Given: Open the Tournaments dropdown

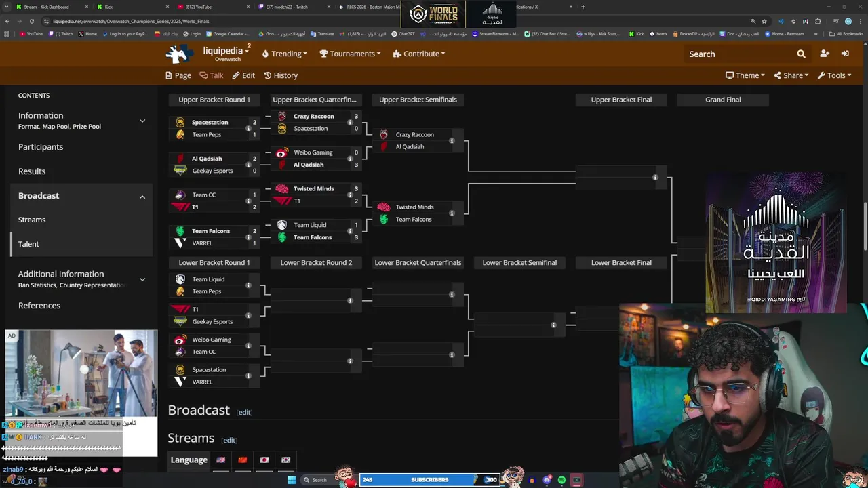Looking at the screenshot, I should pos(351,54).
